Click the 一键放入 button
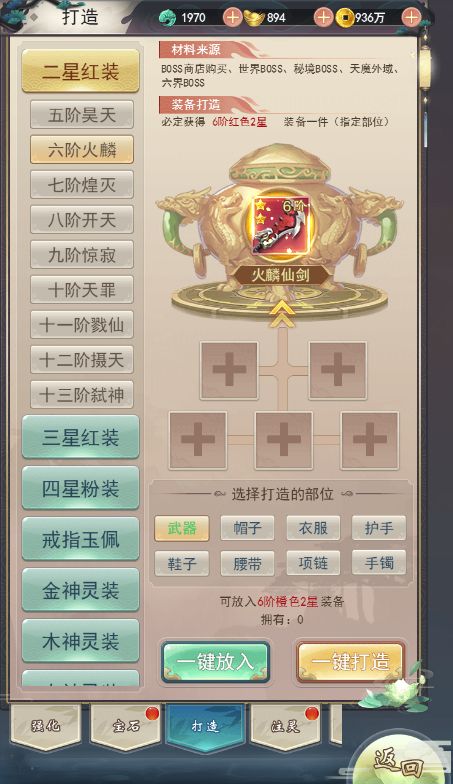The height and width of the screenshot is (784, 453). coord(216,662)
